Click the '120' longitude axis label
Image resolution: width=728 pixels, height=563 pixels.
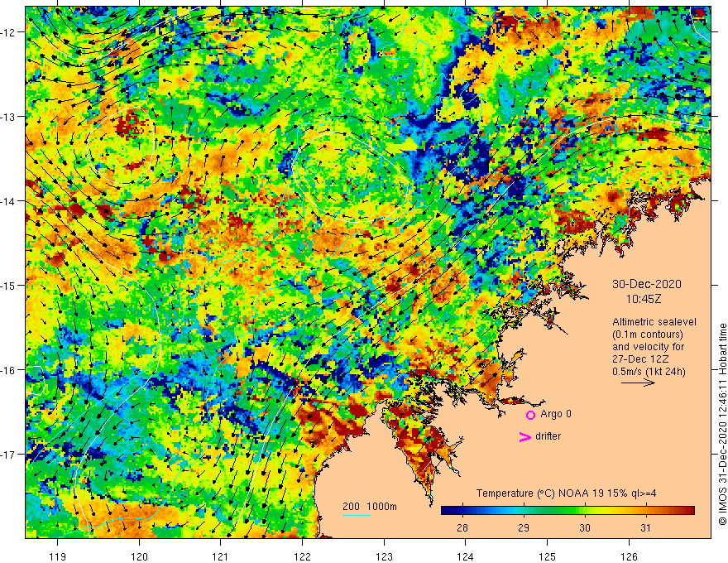coord(139,556)
